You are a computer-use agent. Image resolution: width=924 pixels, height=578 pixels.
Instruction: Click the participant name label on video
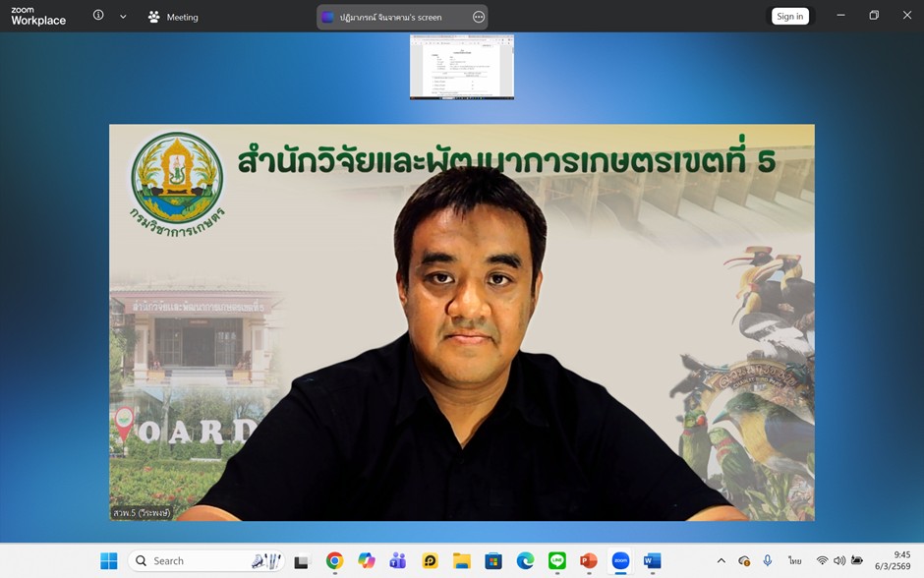(x=142, y=512)
